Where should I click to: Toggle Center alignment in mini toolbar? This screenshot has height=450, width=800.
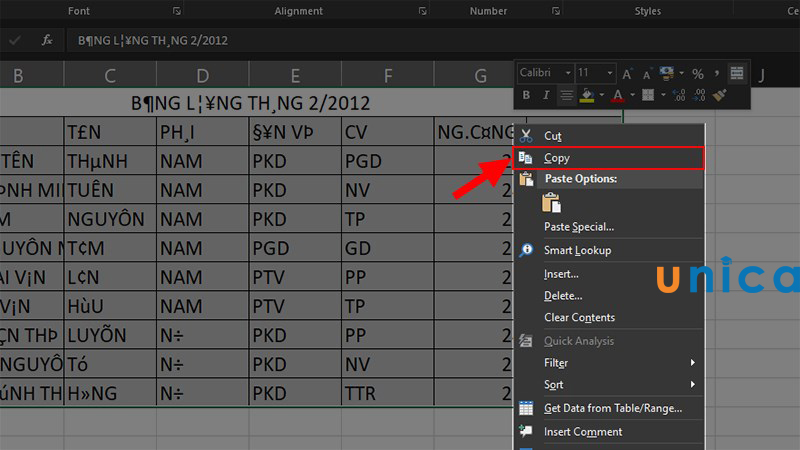pyautogui.click(x=566, y=95)
